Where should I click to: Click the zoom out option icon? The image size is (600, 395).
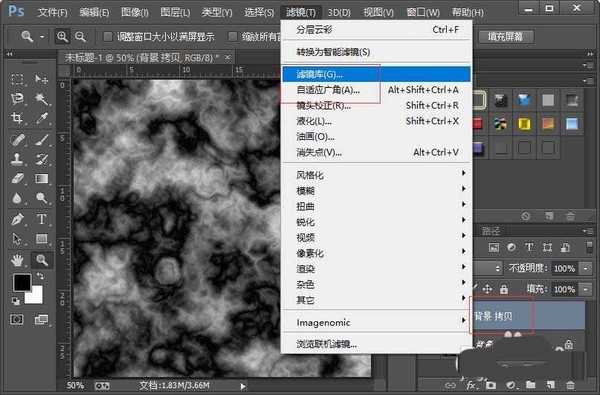coord(80,37)
